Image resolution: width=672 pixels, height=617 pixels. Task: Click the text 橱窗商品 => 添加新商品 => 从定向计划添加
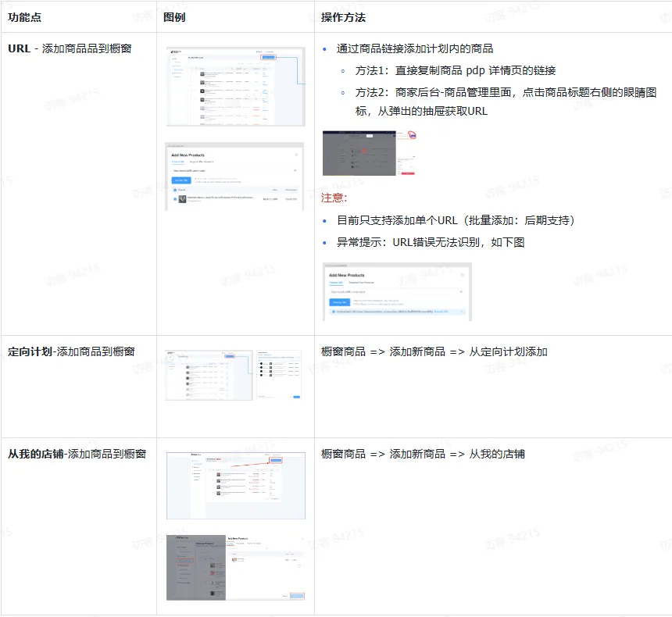434,352
